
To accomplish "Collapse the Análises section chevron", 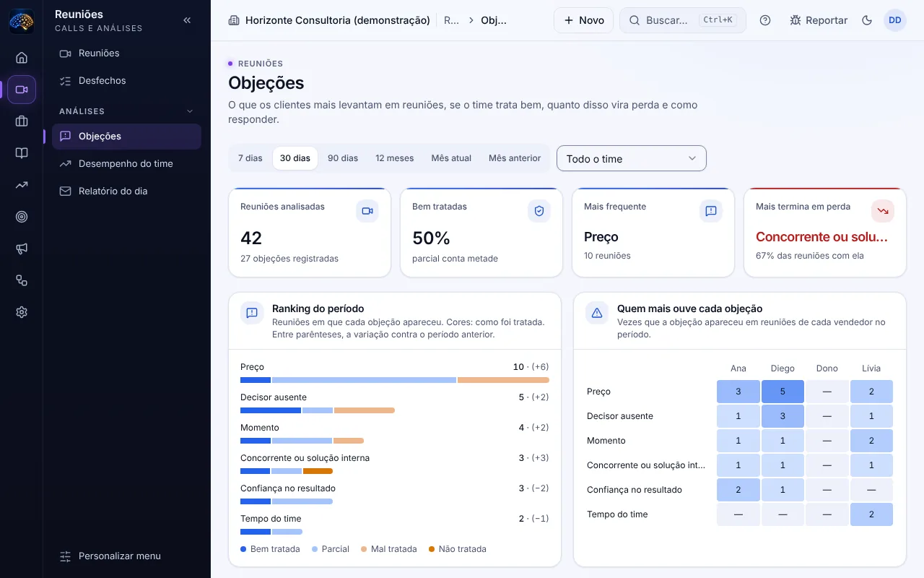I will 191,111.
